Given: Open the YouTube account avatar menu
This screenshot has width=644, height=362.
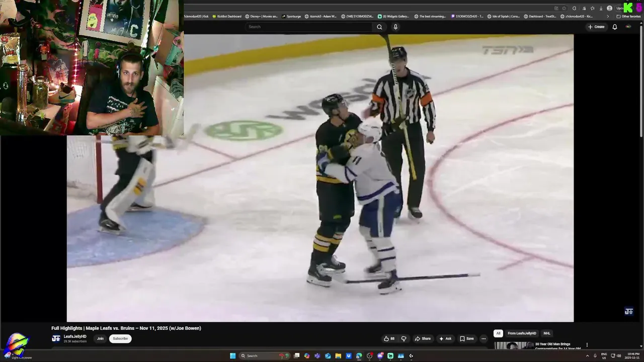Looking at the screenshot, I should pyautogui.click(x=628, y=27).
